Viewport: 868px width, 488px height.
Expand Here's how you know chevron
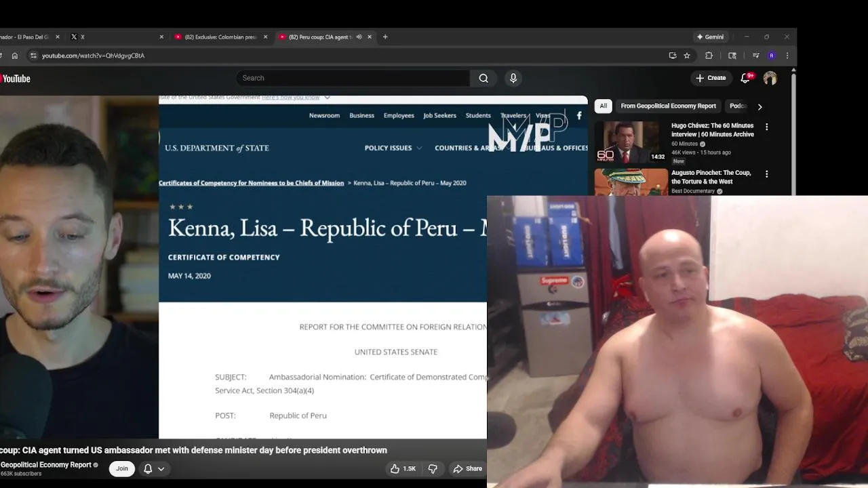coord(327,97)
